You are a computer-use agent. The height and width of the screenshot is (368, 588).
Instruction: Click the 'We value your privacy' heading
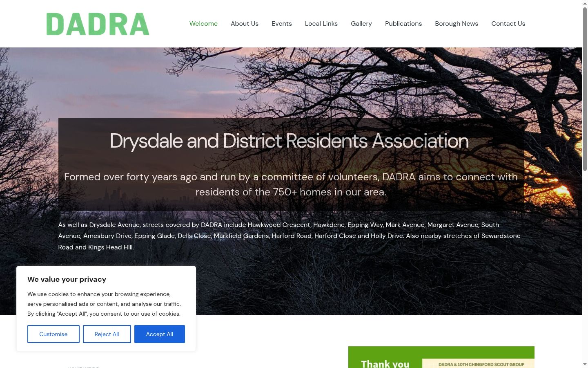(67, 279)
